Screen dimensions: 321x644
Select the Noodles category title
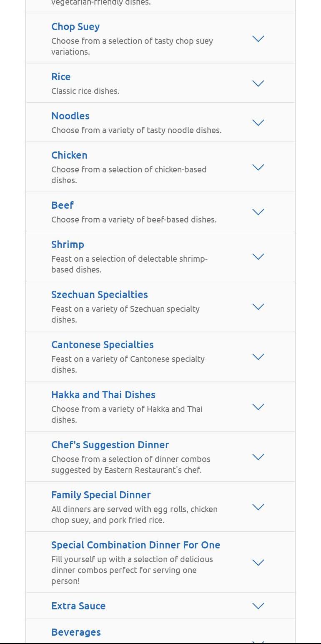(70, 116)
